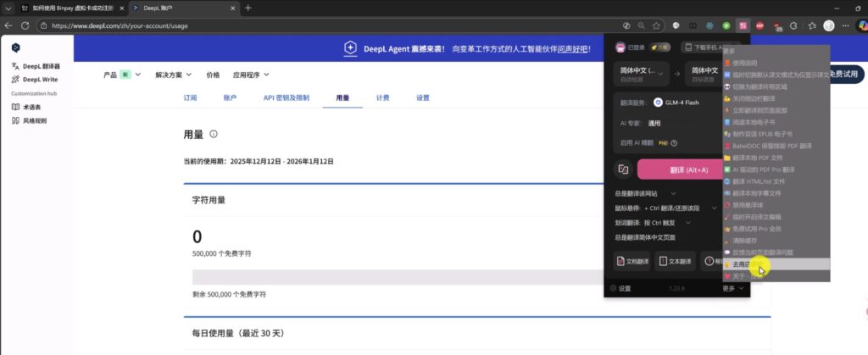Click the address bar URL field

[332, 25]
